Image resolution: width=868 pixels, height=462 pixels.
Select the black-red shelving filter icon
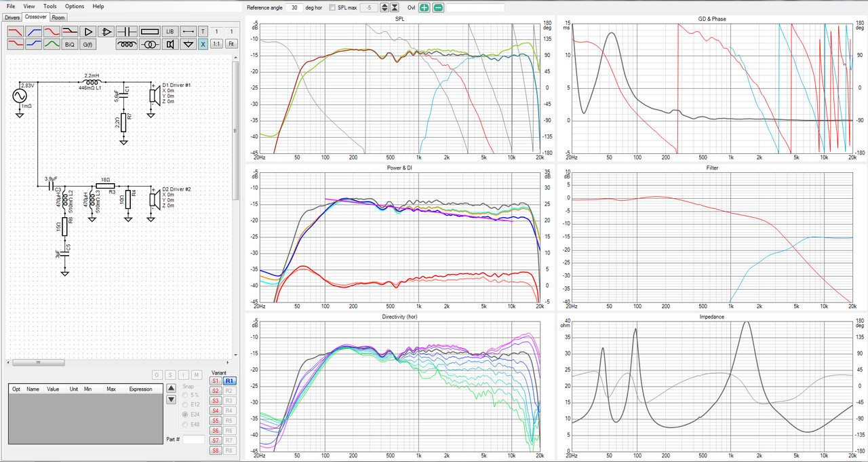[x=70, y=32]
